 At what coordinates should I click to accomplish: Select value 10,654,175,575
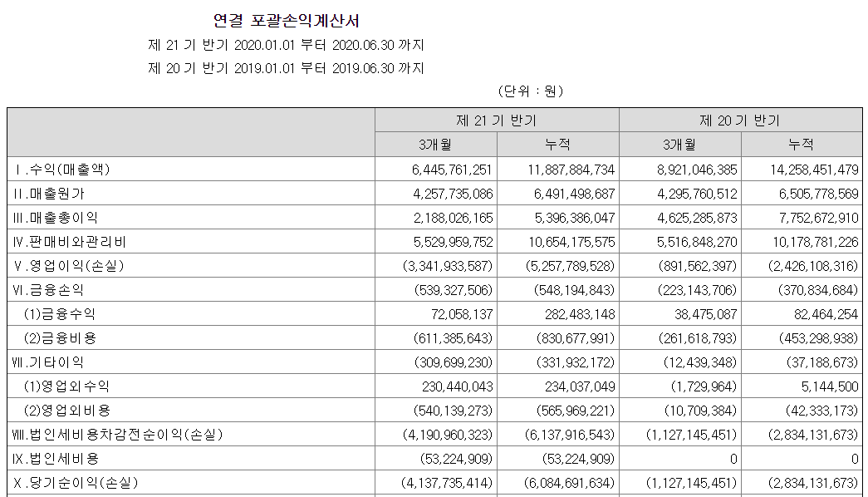[x=571, y=242]
